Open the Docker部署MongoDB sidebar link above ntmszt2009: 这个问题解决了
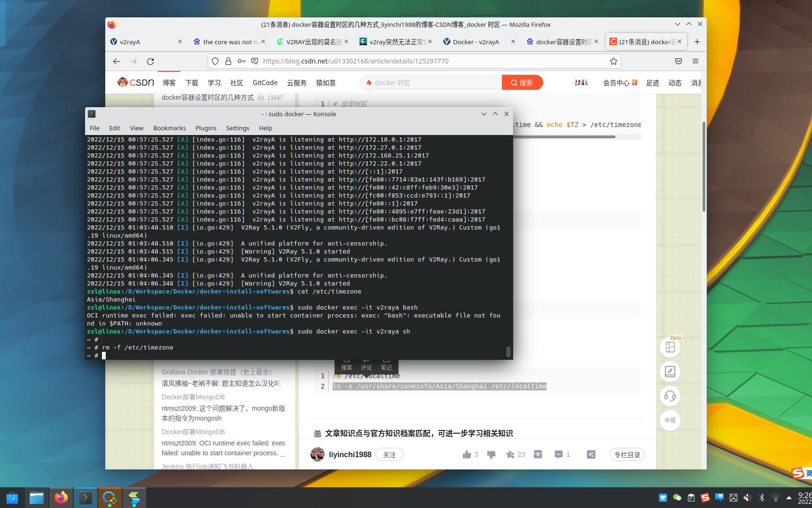 pyautogui.click(x=193, y=397)
